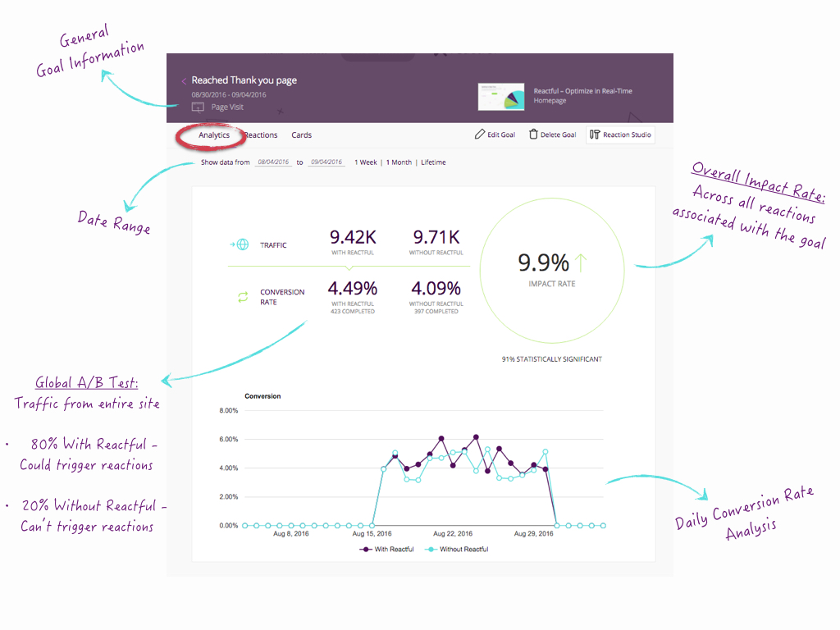The image size is (840, 630).
Task: Select the 1 Week date range
Action: point(366,162)
